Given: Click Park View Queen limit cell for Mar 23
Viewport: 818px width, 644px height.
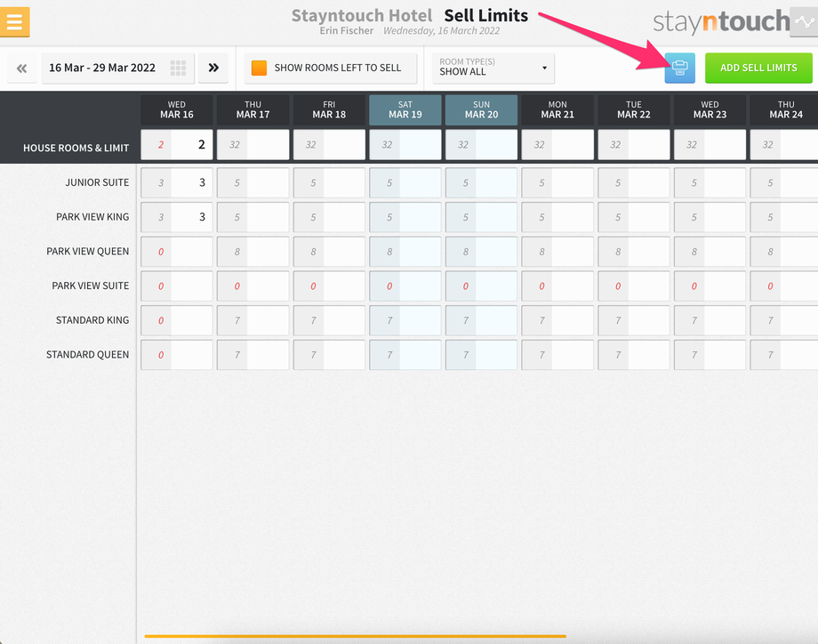Looking at the screenshot, I should pos(726,252).
